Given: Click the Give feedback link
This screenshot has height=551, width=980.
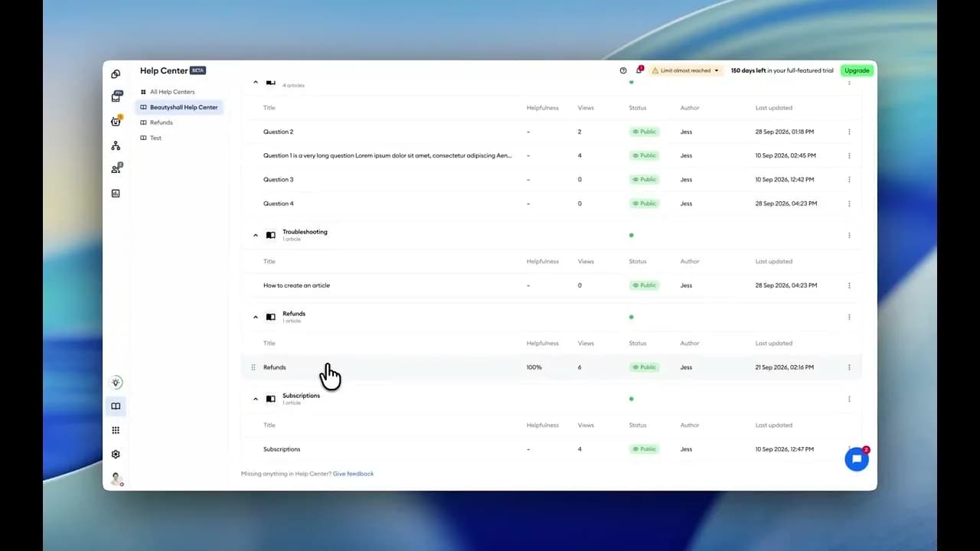Looking at the screenshot, I should [353, 474].
